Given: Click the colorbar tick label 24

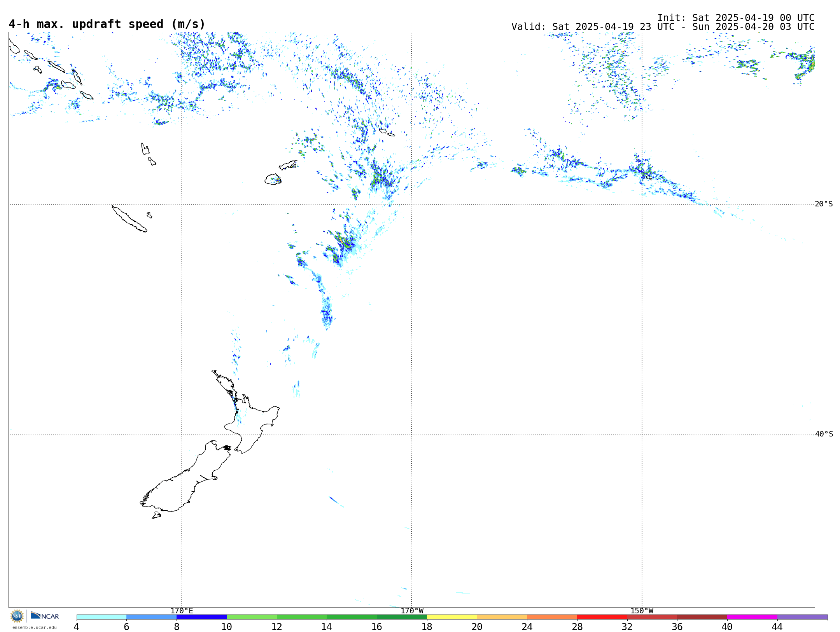Looking at the screenshot, I should (x=527, y=627).
